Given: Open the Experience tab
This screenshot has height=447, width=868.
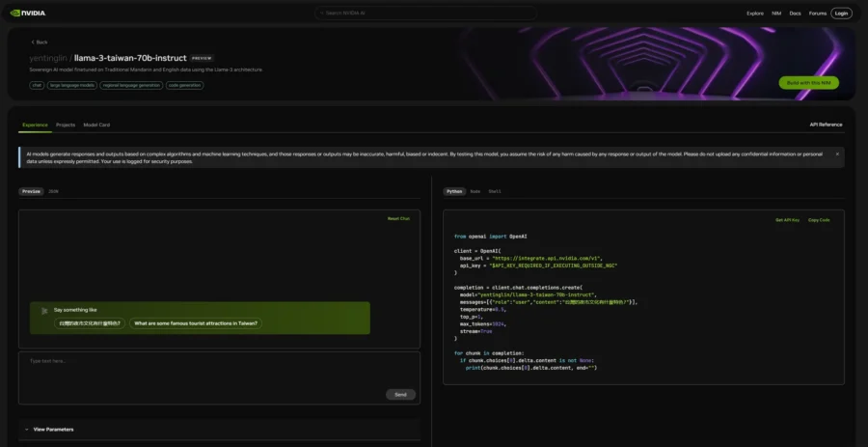Looking at the screenshot, I should pyautogui.click(x=35, y=126).
